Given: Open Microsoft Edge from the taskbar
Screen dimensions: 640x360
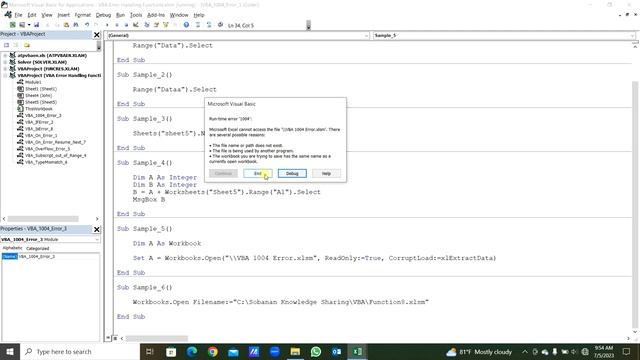Looking at the screenshot, I should click(192, 351).
